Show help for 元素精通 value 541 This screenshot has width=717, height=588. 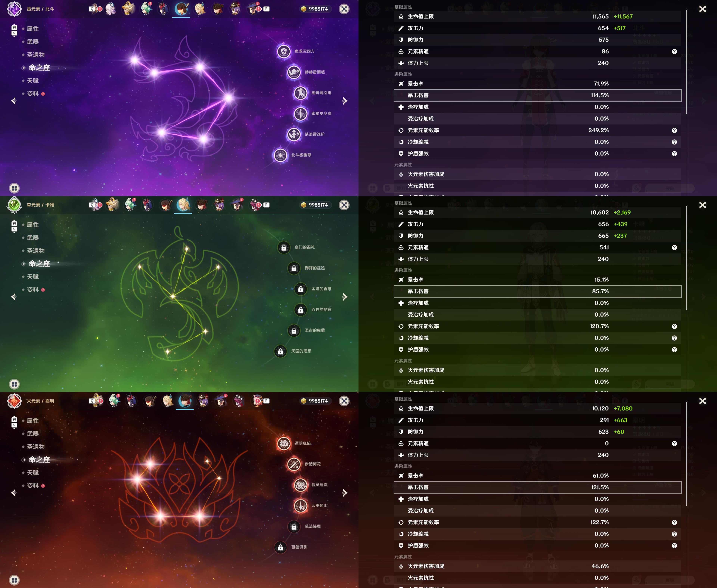click(x=674, y=248)
